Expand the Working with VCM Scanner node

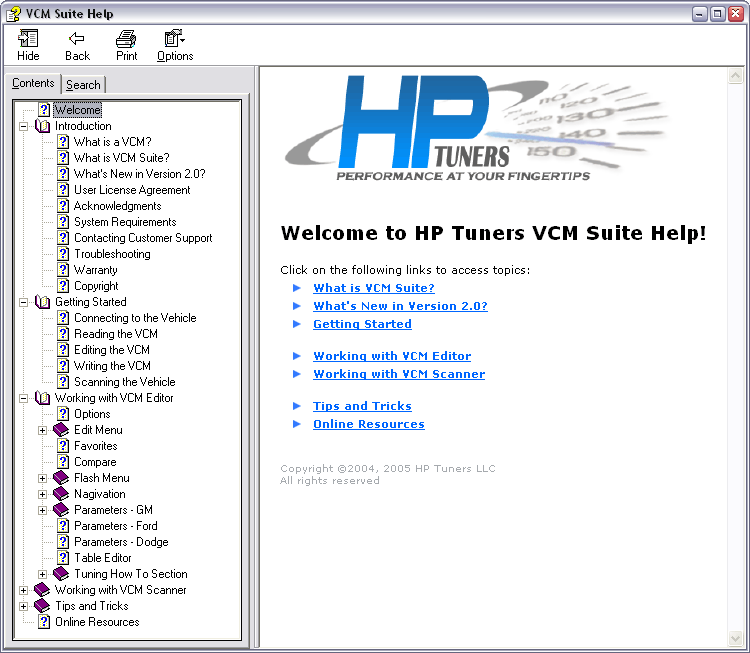click(23, 590)
